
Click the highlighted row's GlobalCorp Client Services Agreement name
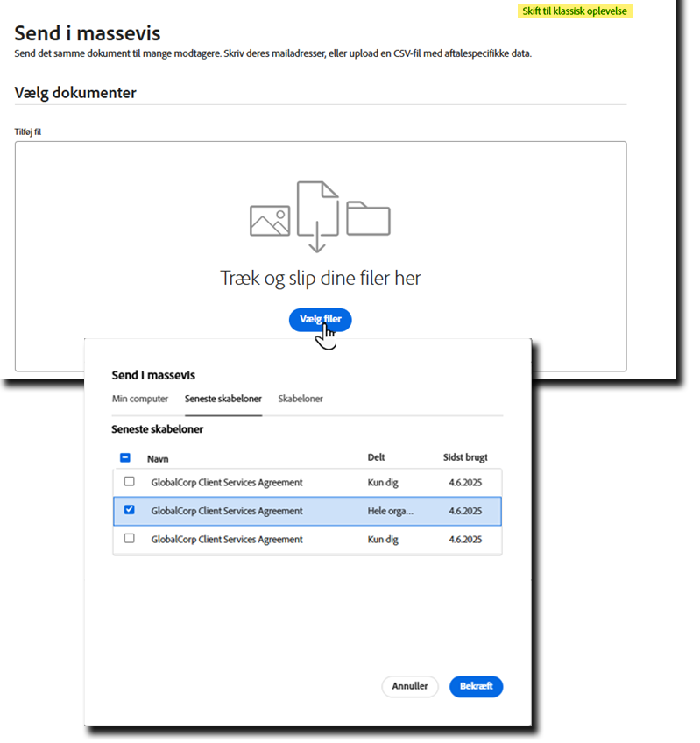point(227,511)
